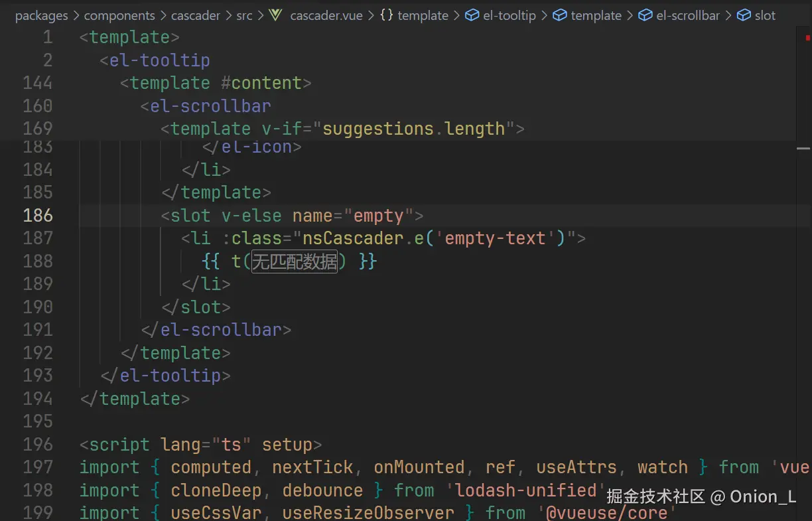Click the </el-icon> closing tag
The width and height of the screenshot is (812, 521).
251,147
